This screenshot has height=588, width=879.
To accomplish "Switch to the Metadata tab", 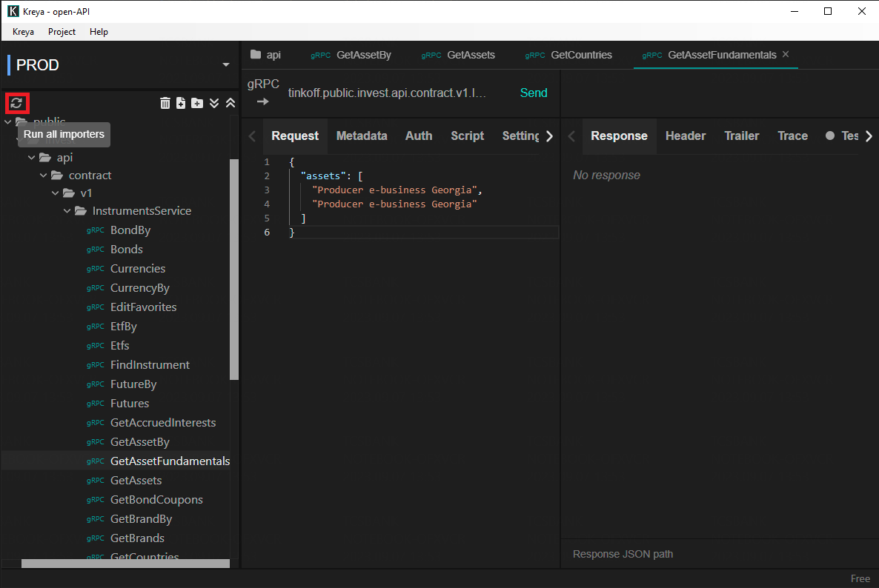I will pos(362,136).
